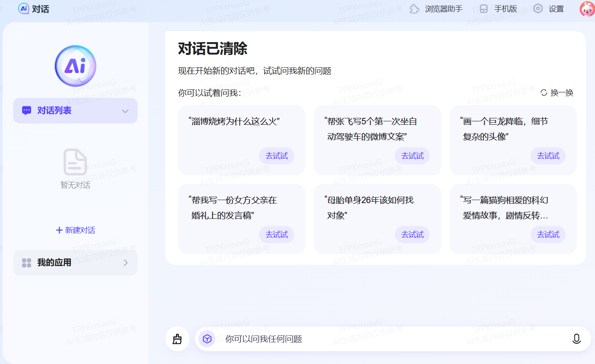Click 换一换 to refresh suggestions
Screen dimensions: 595x364
557,93
